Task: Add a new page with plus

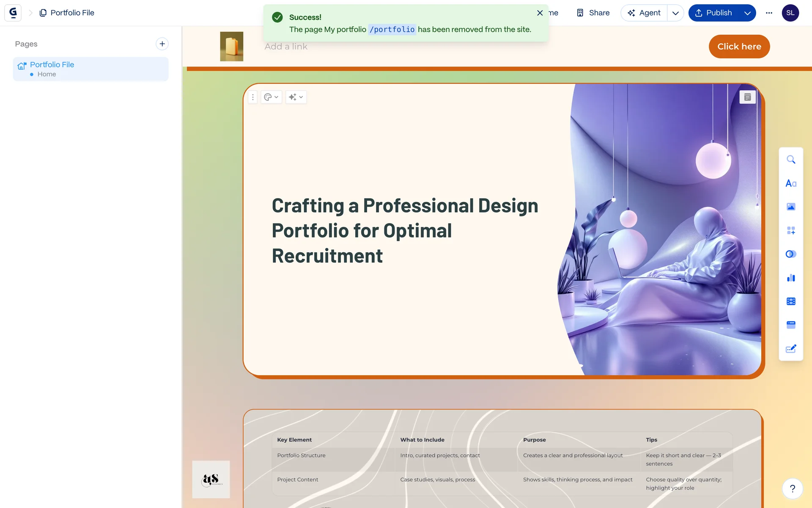Action: (162, 44)
